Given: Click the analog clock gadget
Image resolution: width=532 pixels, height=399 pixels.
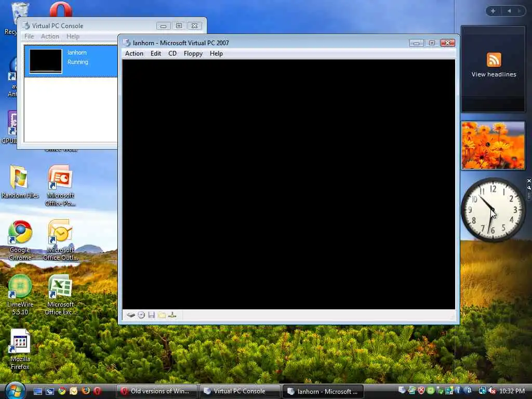Looking at the screenshot, I should tap(493, 210).
